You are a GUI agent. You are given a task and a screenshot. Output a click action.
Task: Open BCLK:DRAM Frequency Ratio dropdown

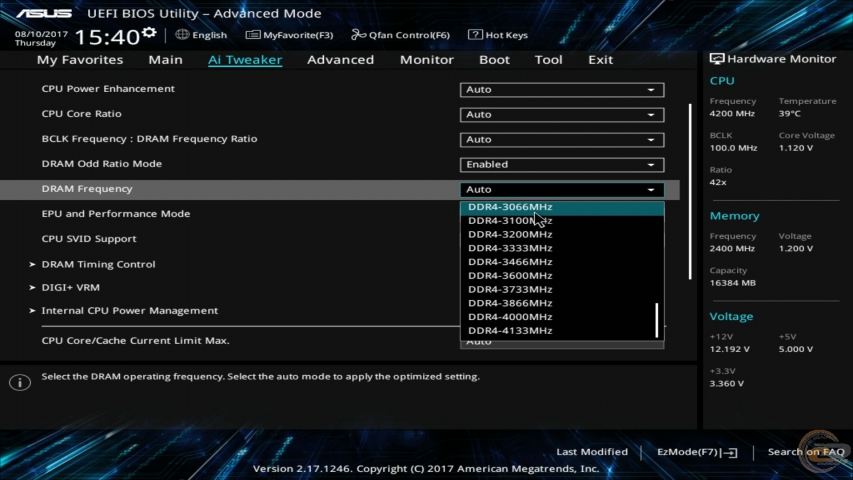click(562, 139)
